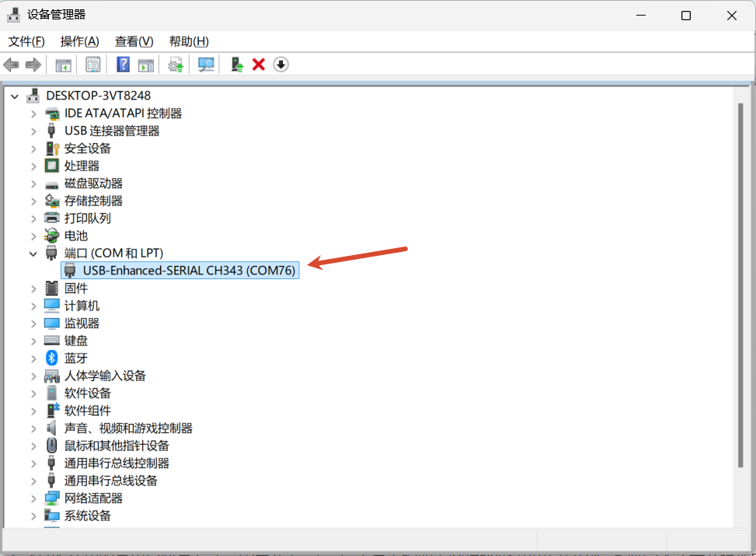Click the circled down-arrow Disable device icon
The height and width of the screenshot is (556, 756).
[x=280, y=65]
